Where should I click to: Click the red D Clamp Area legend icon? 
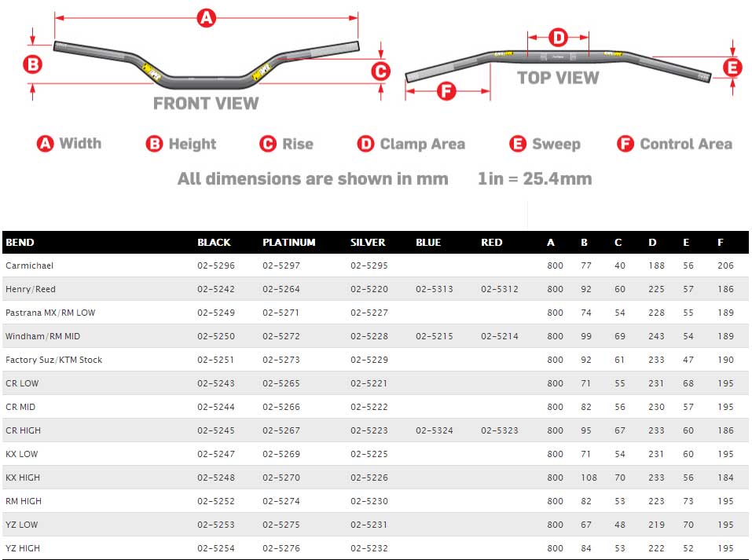pyautogui.click(x=366, y=144)
